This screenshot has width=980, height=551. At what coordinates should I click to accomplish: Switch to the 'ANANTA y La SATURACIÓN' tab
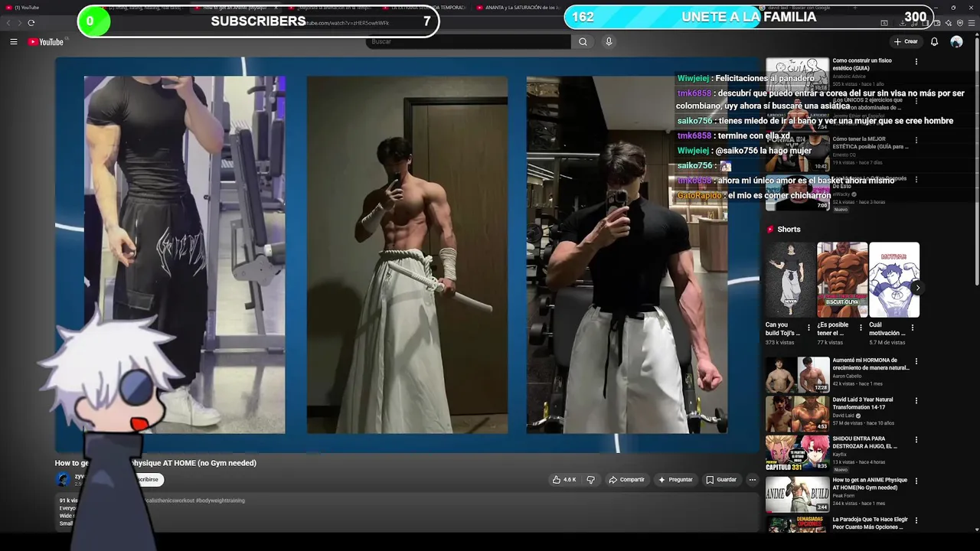(x=523, y=8)
